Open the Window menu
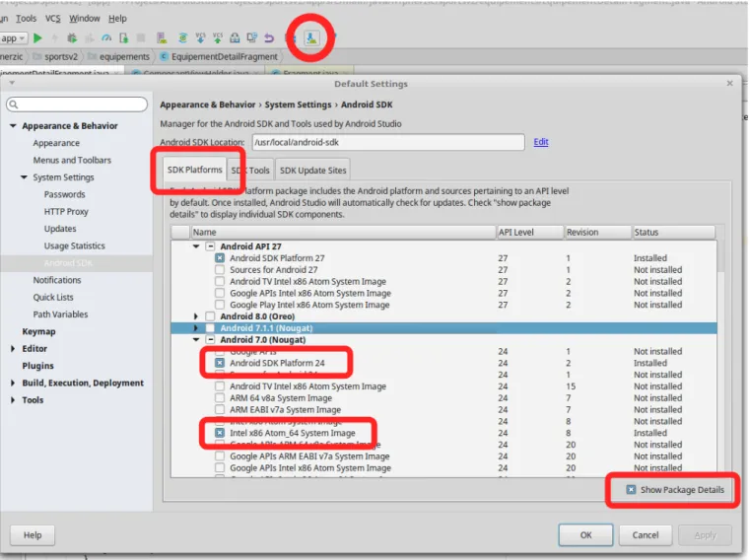Viewport: 750px width, 560px height. coord(84,18)
